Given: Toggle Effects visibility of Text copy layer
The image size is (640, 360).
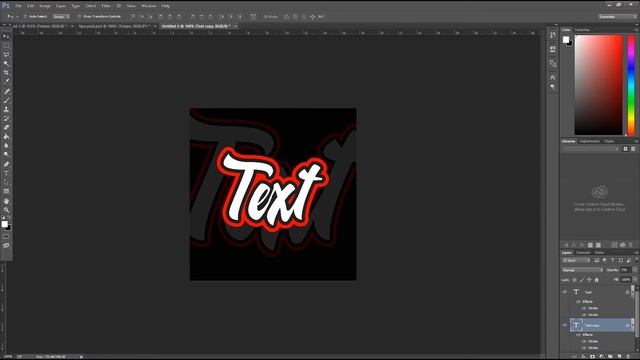Looking at the screenshot, I should pos(578,335).
